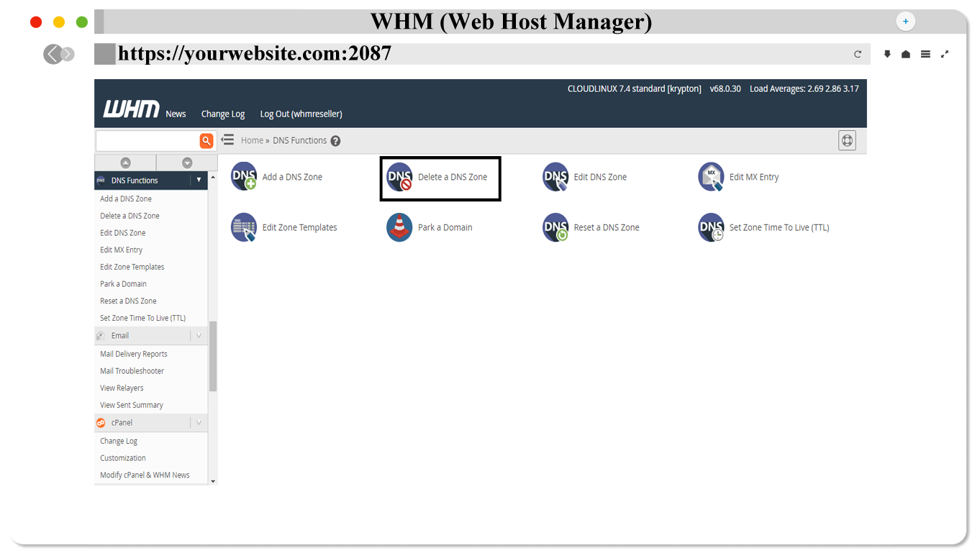
Task: Click the support lifesaver icon in toolbar
Action: pos(847,141)
